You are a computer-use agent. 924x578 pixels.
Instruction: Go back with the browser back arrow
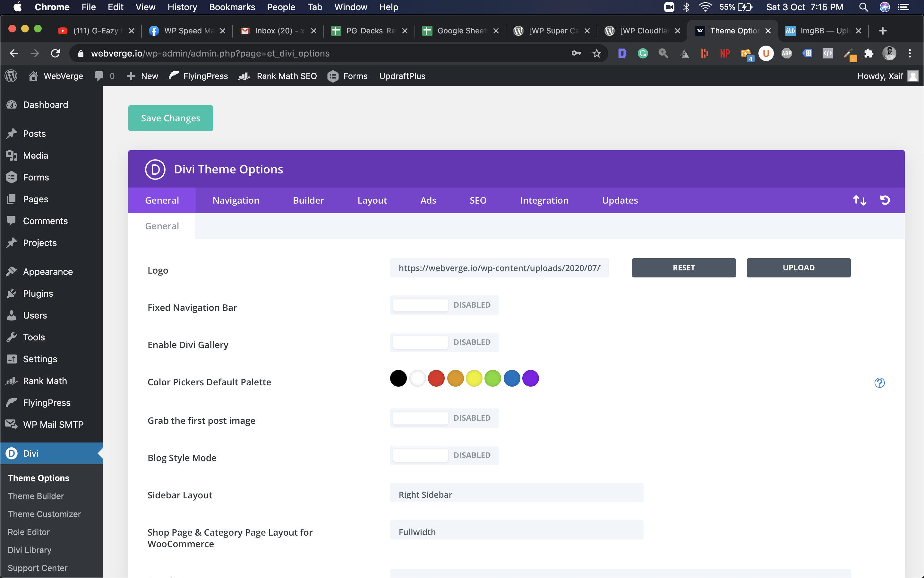tap(14, 53)
